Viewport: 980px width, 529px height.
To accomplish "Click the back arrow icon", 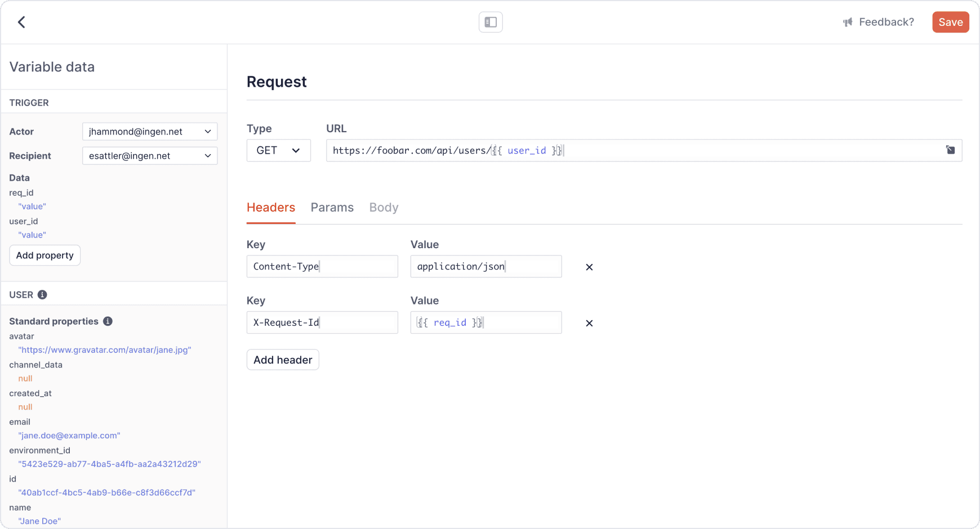I will [21, 22].
